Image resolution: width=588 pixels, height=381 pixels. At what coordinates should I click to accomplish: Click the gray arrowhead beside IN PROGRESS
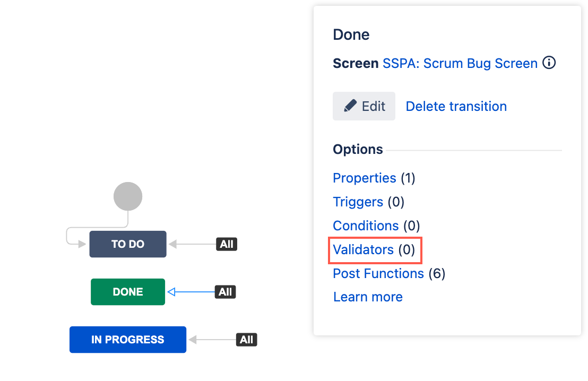[x=193, y=340]
